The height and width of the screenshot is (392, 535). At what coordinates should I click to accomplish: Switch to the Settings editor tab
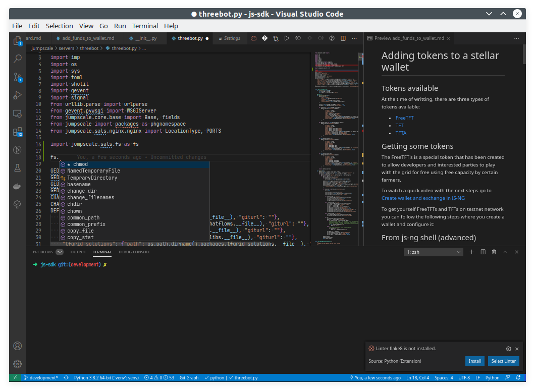click(x=232, y=38)
